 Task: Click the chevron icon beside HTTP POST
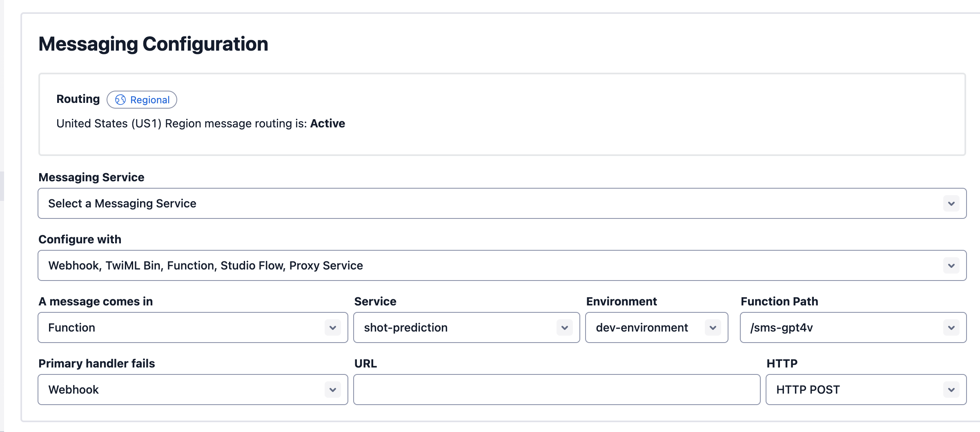(951, 390)
